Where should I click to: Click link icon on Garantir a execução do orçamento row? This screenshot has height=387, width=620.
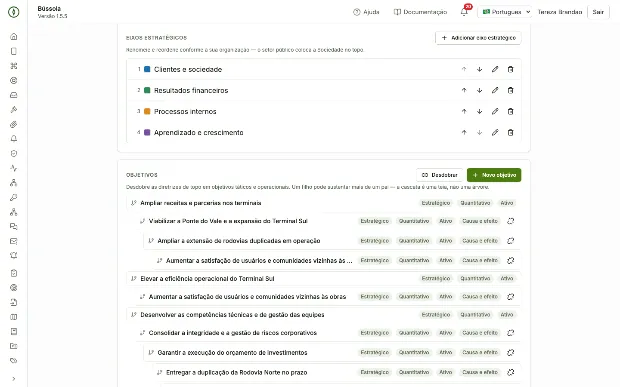coord(510,352)
